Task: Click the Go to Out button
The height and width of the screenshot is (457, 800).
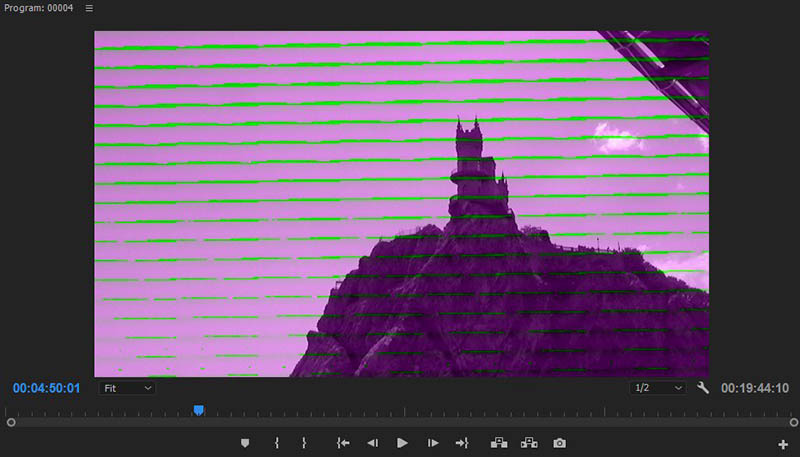Action: 462,443
